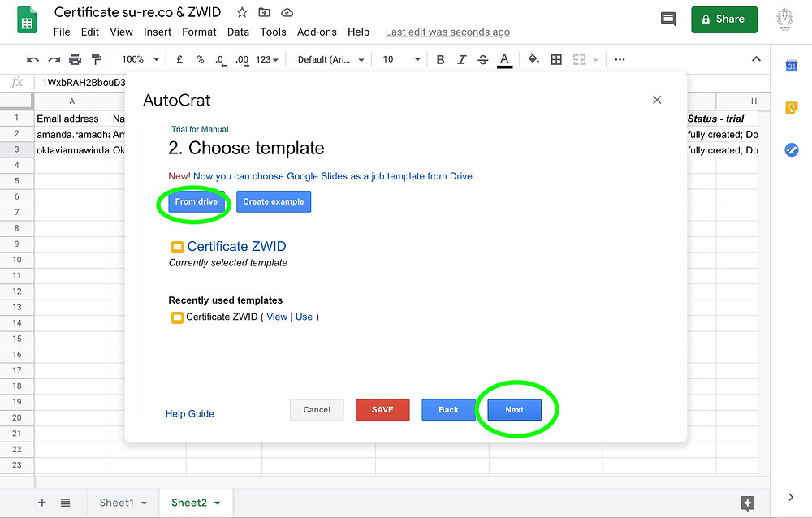Open Calendar in side panel
Screen dimensions: 812x518
click(791, 66)
